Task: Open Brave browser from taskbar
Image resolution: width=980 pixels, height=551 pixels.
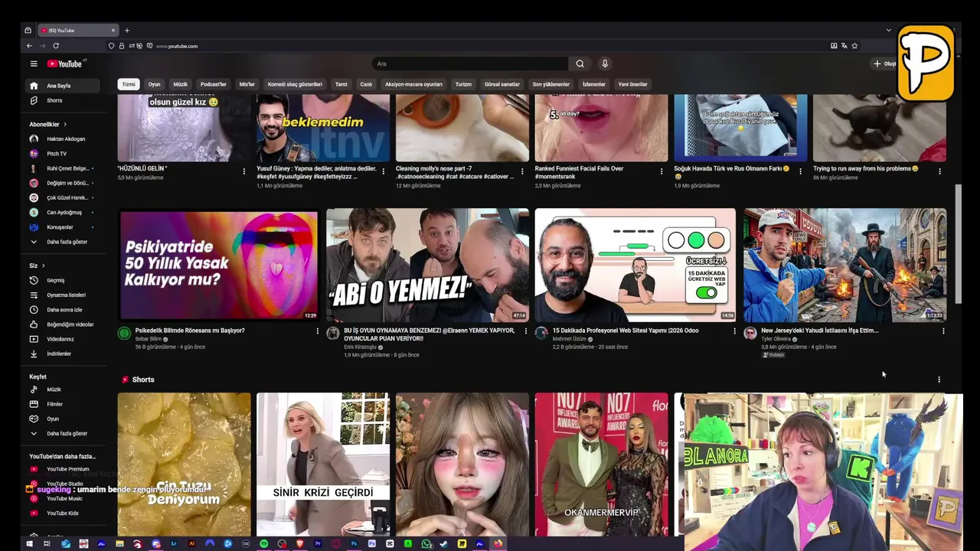Action: [300, 543]
